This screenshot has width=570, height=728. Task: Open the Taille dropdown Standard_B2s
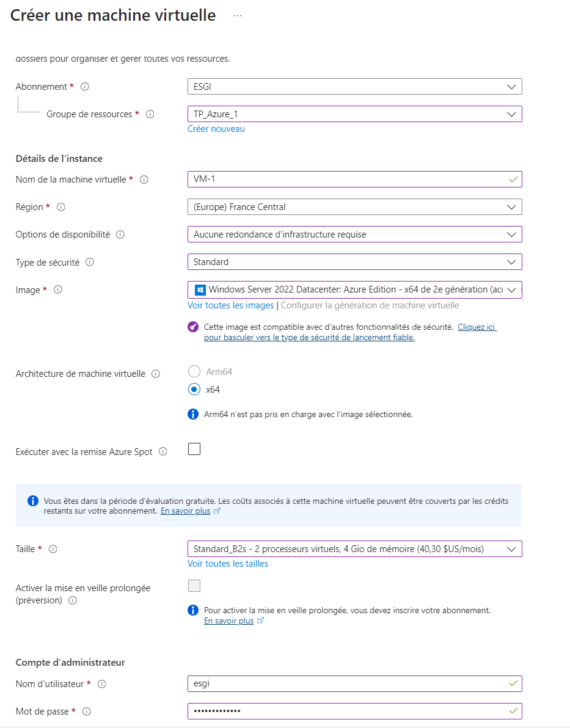pos(354,549)
